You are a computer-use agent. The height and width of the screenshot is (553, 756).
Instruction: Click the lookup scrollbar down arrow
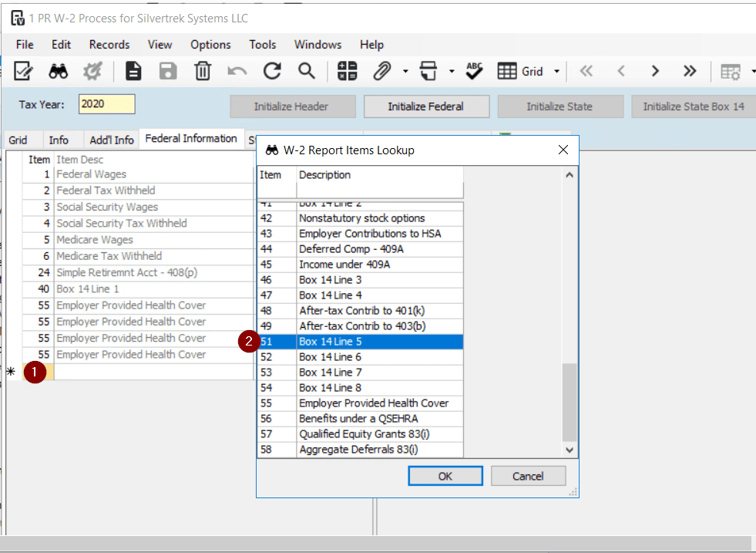pyautogui.click(x=570, y=450)
